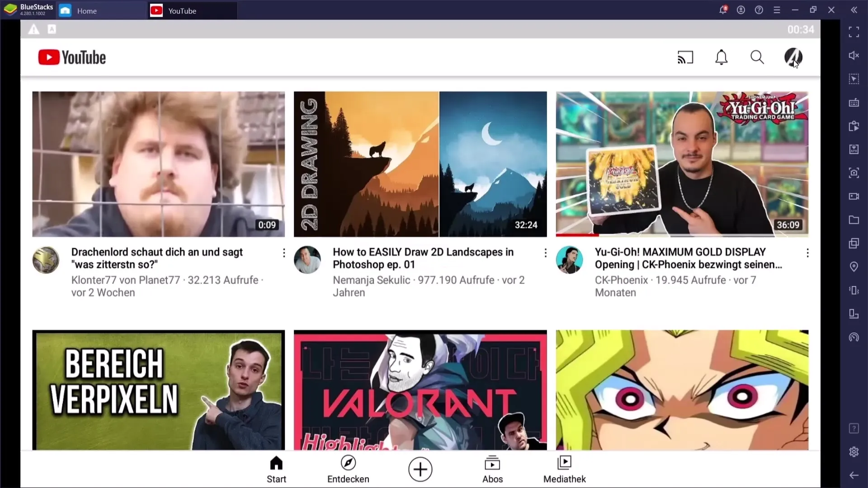Click the shake device sidebar icon

tap(854, 290)
